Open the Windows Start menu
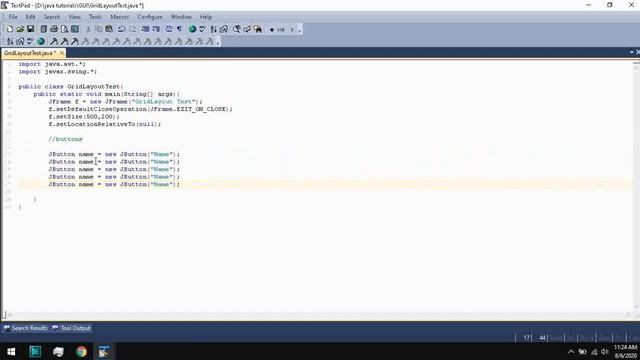 11,351
